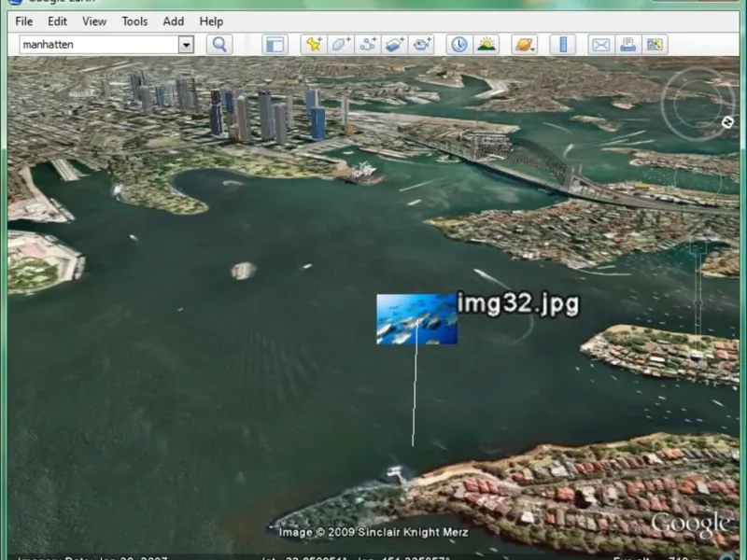The width and height of the screenshot is (747, 560).
Task: Add a placemark with the pushpin icon
Action: click(314, 45)
